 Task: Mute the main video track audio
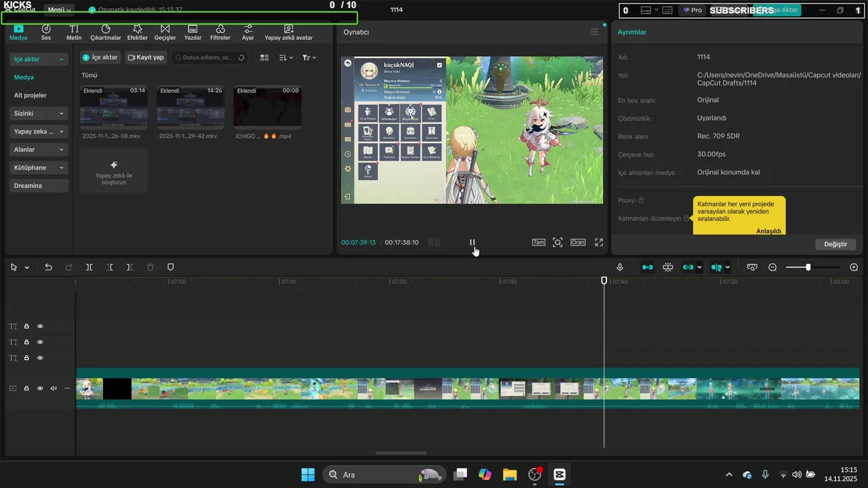tap(54, 388)
